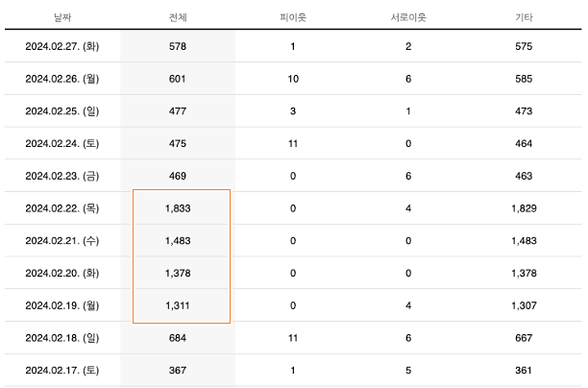Click the total value 578
Image resolution: width=588 pixels, height=388 pixels.
177,46
